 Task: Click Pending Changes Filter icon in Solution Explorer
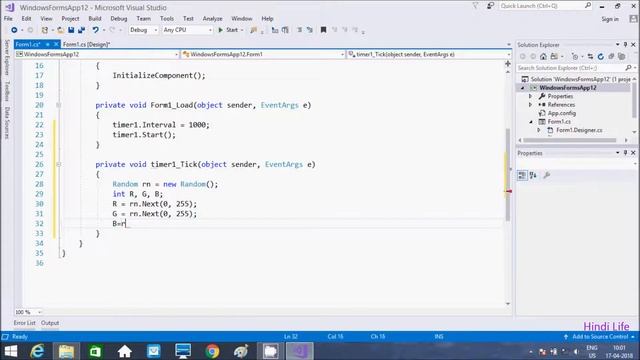tap(575, 56)
